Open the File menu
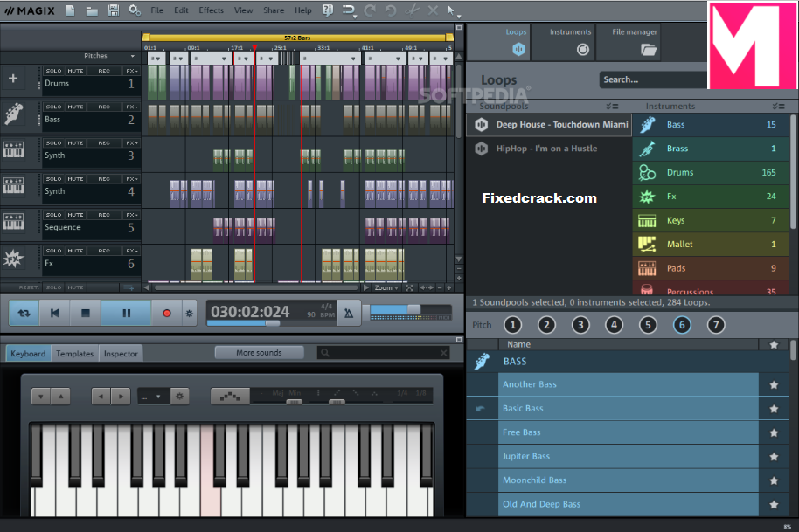 157,10
